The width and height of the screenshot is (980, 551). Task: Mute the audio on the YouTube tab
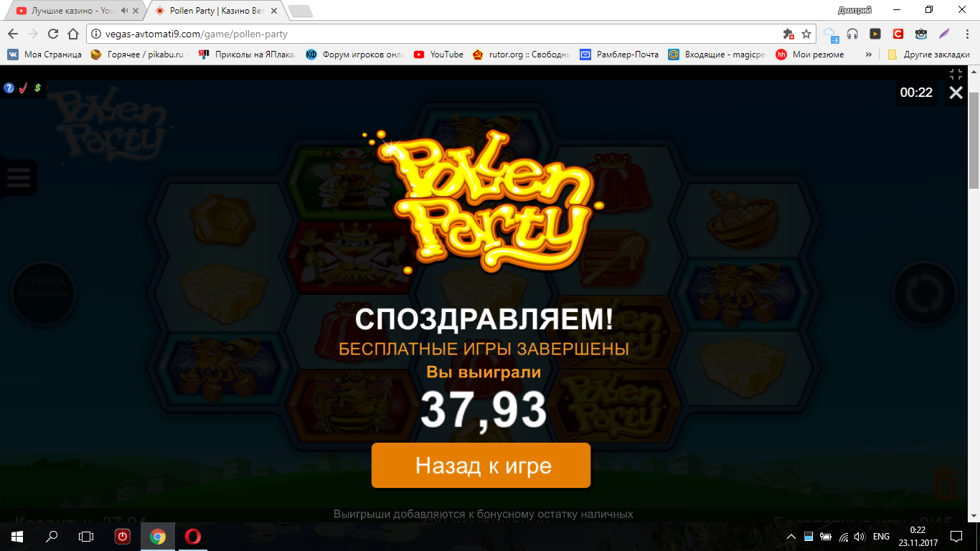click(x=124, y=11)
